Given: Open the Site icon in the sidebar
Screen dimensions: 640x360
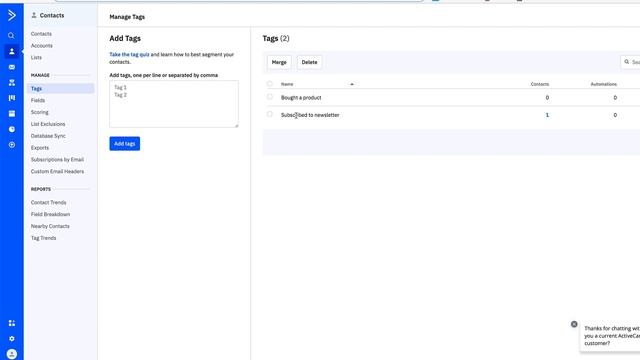Looking at the screenshot, I should (x=11, y=113).
